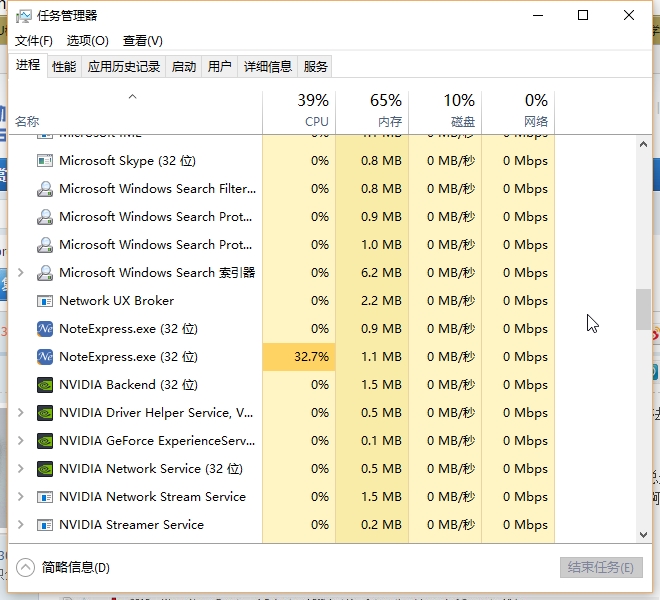This screenshot has width=660, height=600.
Task: Click the NVIDIA Driver Helper Service icon
Action: tap(45, 413)
